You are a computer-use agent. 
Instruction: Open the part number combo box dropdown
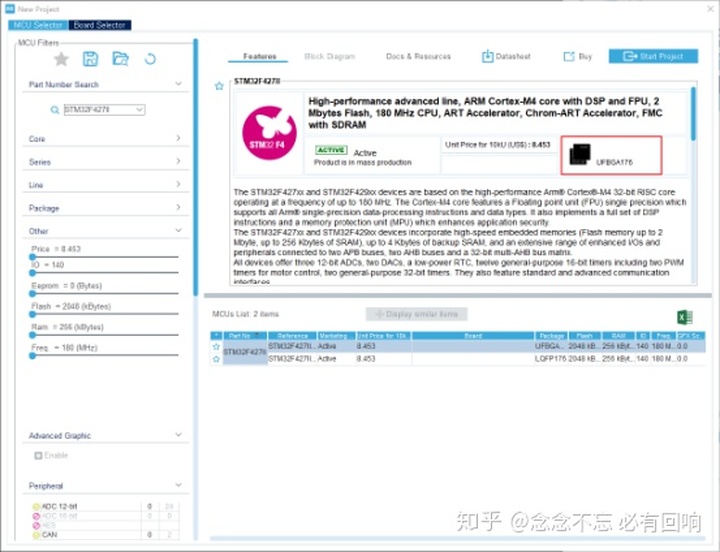tap(140, 110)
